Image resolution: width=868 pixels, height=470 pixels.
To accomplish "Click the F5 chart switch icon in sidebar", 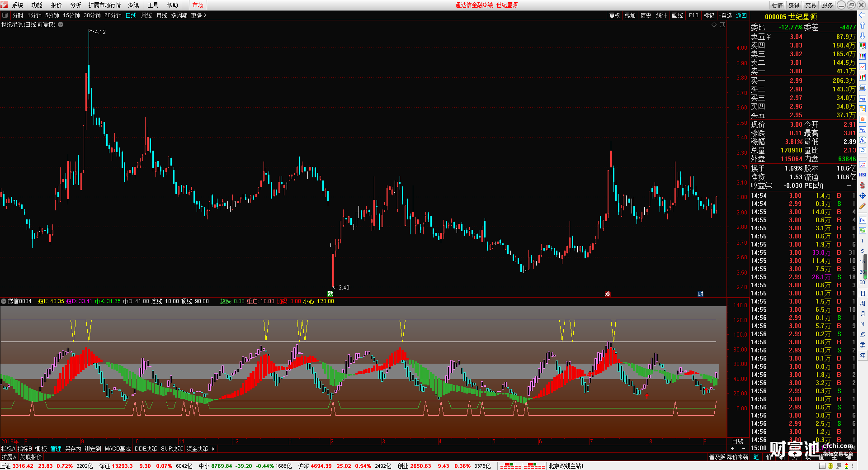I will (x=863, y=220).
